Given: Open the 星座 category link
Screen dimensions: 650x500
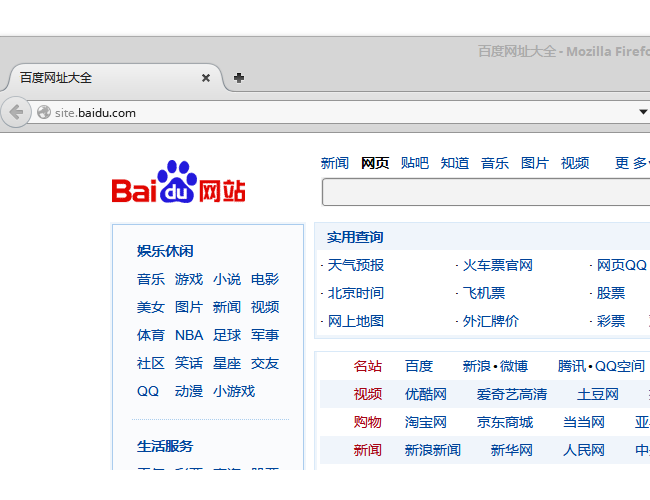Looking at the screenshot, I should pos(227,363).
